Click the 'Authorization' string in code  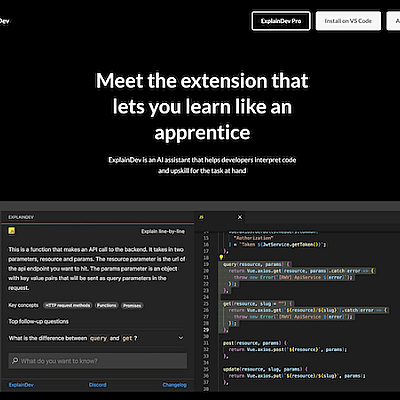(254, 238)
